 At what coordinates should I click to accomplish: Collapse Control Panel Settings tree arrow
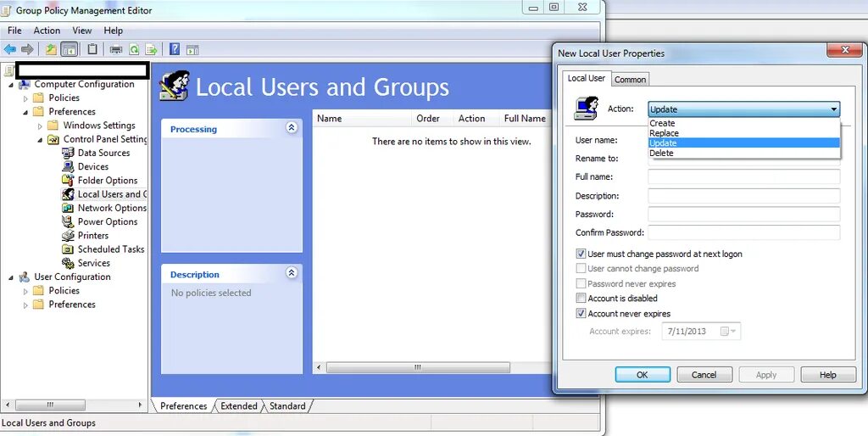pos(40,140)
